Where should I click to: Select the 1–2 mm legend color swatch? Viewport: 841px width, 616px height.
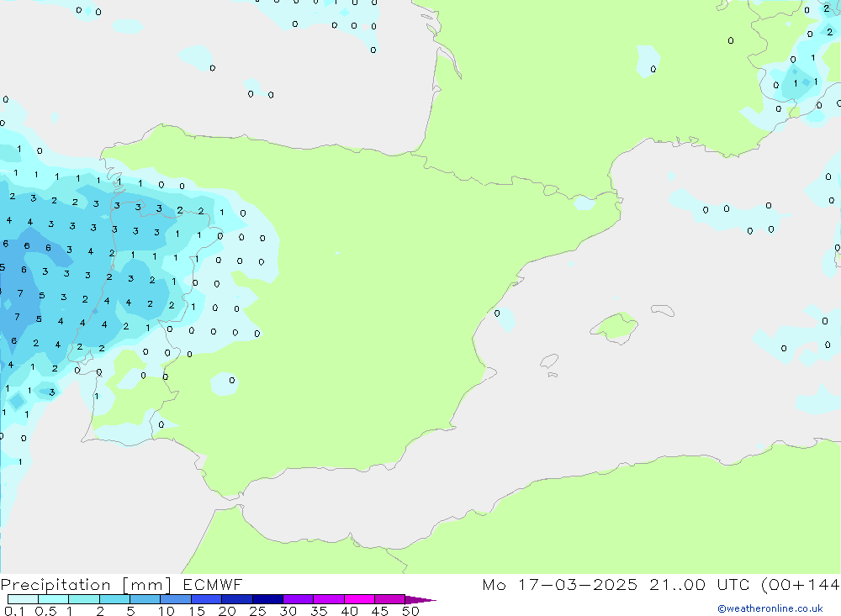point(83,599)
